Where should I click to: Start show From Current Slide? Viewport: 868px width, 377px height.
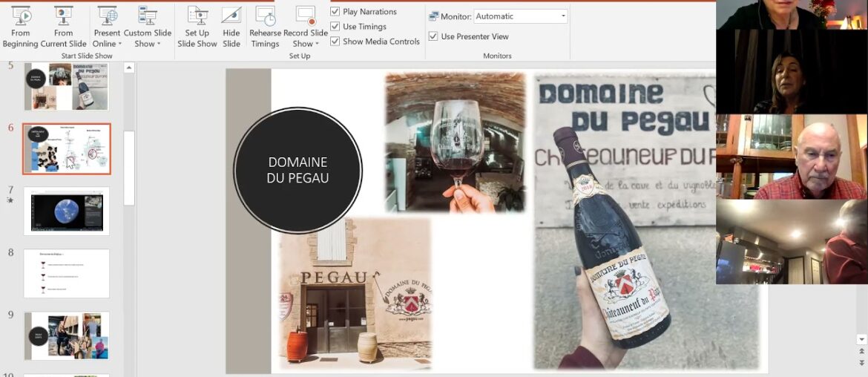(x=63, y=27)
